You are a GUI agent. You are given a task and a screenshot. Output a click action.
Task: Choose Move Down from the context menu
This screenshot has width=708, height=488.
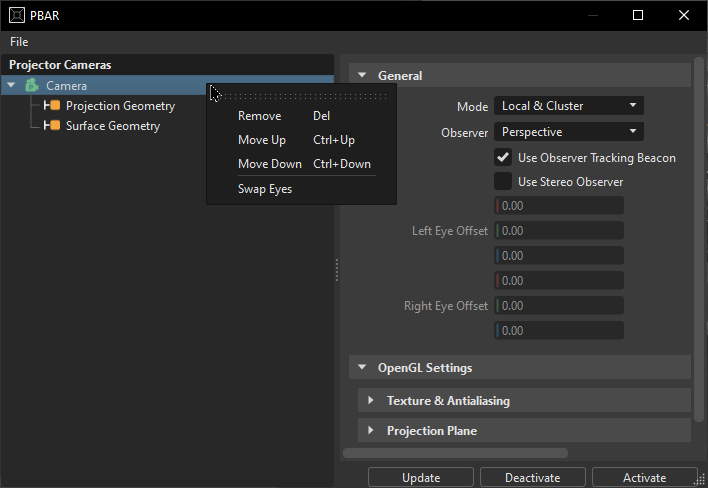(x=301, y=164)
